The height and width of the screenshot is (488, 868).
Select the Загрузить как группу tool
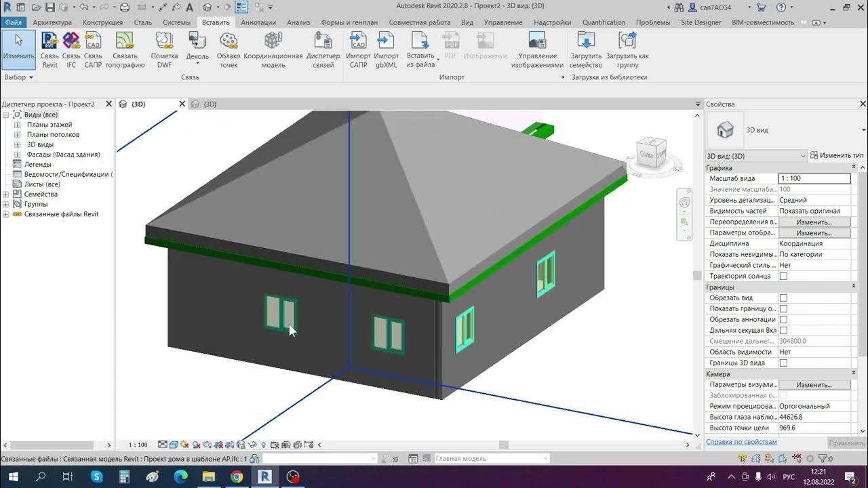[627, 50]
